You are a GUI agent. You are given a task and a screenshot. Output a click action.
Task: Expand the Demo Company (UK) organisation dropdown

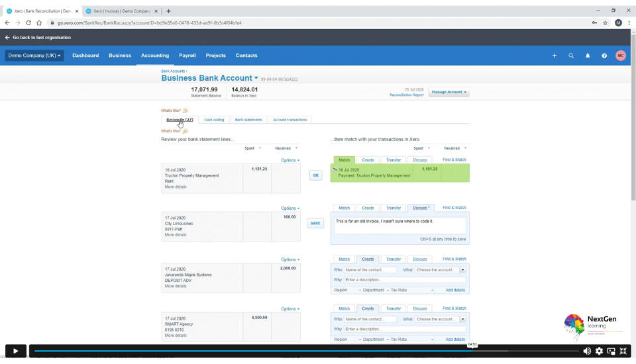(x=34, y=56)
